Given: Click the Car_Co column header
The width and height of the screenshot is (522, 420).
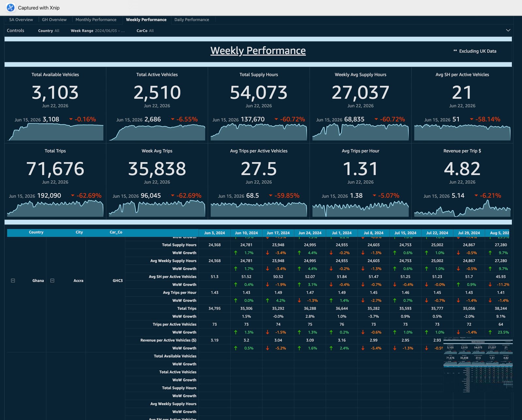Looking at the screenshot, I should (116, 232).
